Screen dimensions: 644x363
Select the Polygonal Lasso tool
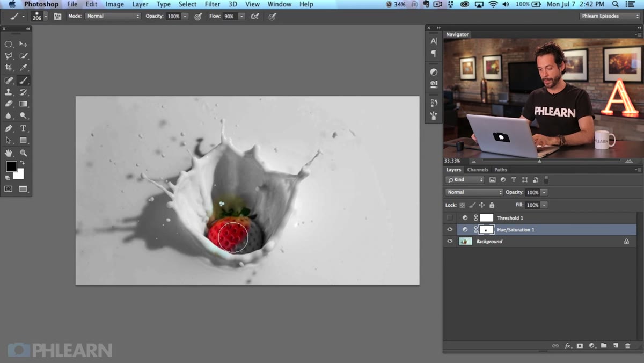(9, 56)
